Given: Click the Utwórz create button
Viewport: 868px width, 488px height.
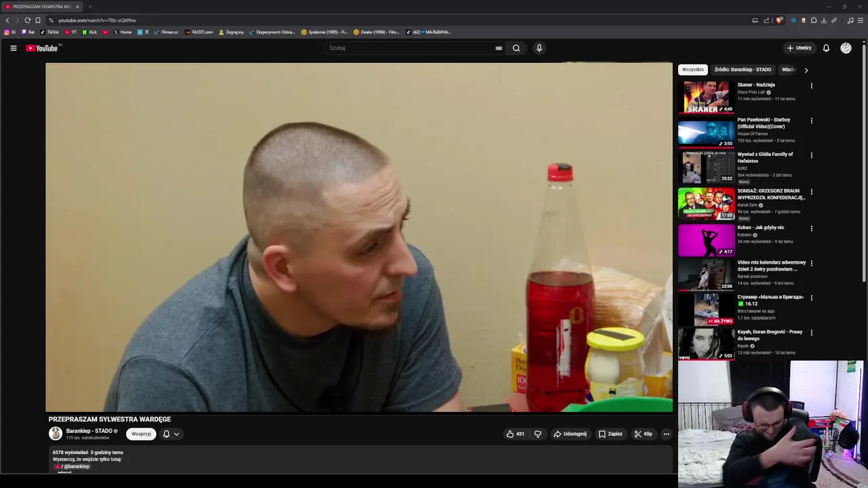Looking at the screenshot, I should click(799, 48).
